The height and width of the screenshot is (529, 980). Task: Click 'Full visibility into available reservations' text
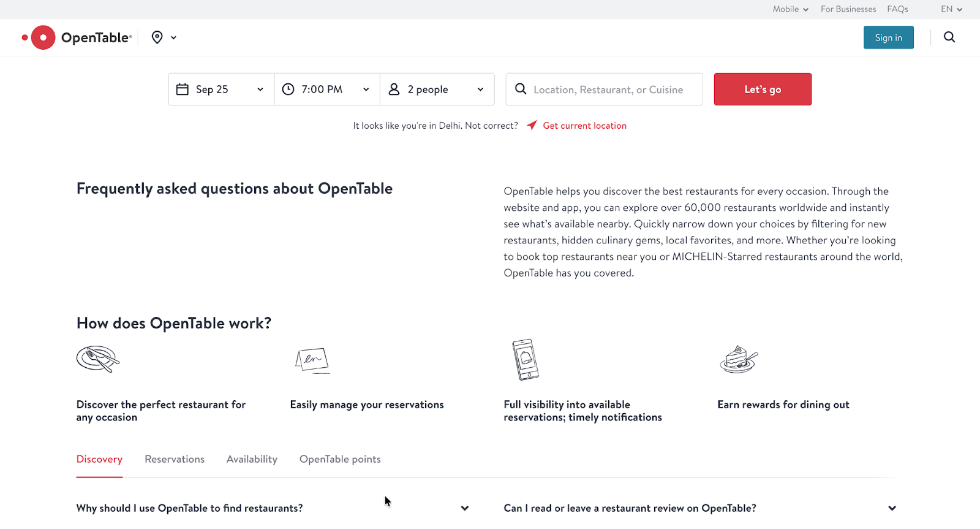582,411
